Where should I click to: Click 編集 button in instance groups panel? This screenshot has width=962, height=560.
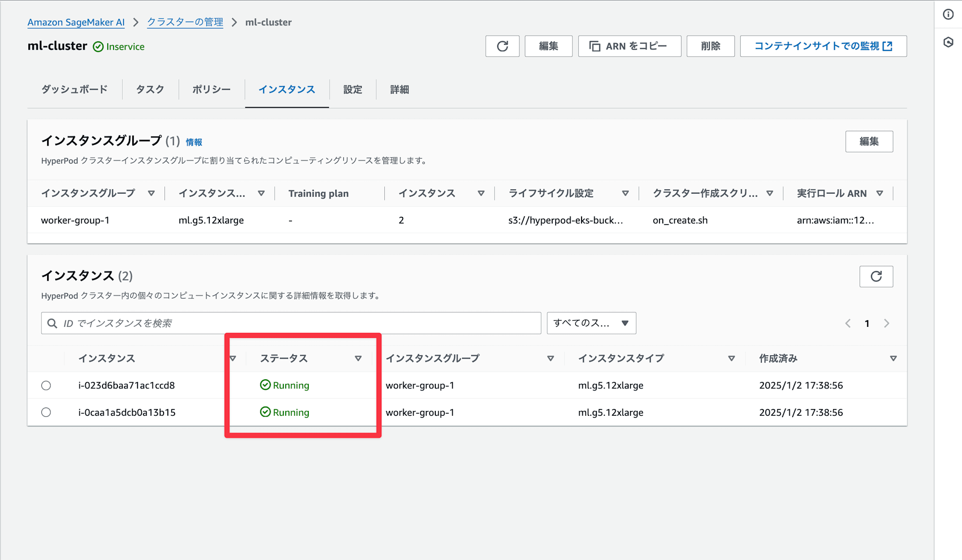click(869, 141)
